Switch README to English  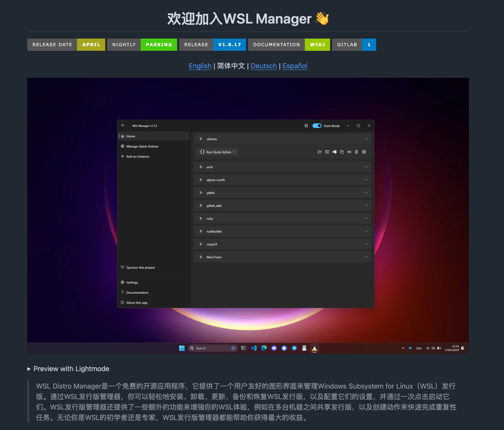point(200,66)
